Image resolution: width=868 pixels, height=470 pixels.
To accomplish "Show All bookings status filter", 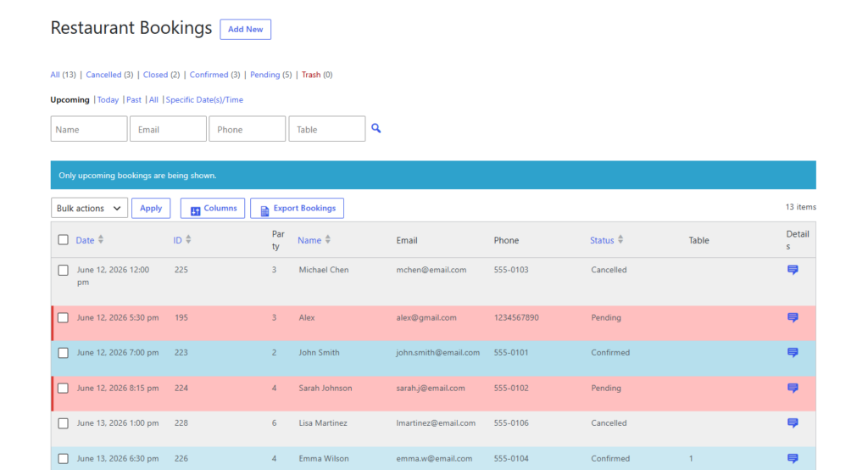I will [x=55, y=75].
